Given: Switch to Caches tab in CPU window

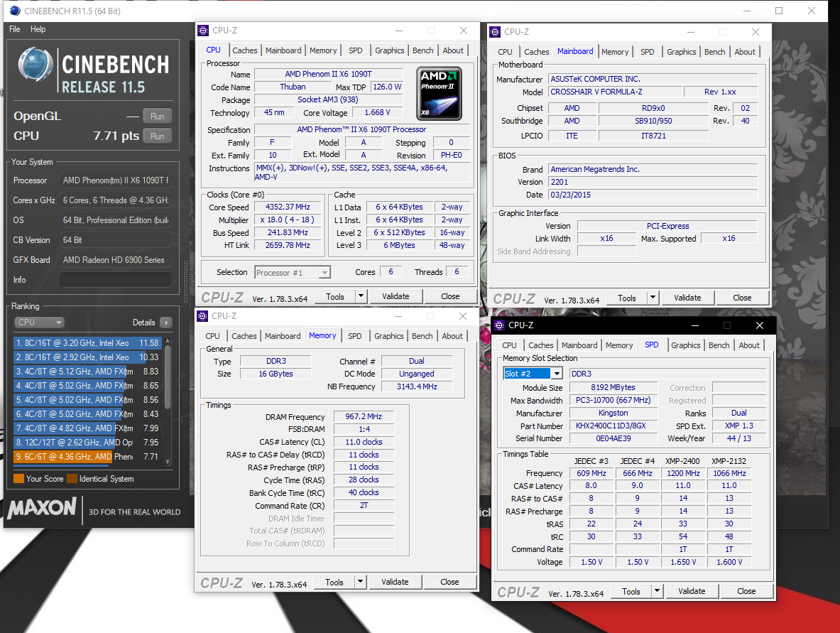Looking at the screenshot, I should click(244, 50).
